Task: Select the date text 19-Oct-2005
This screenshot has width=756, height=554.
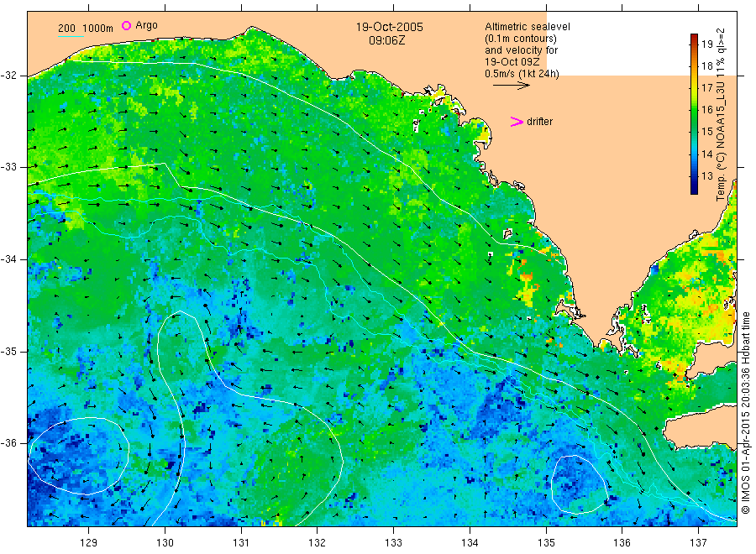Action: pos(389,27)
